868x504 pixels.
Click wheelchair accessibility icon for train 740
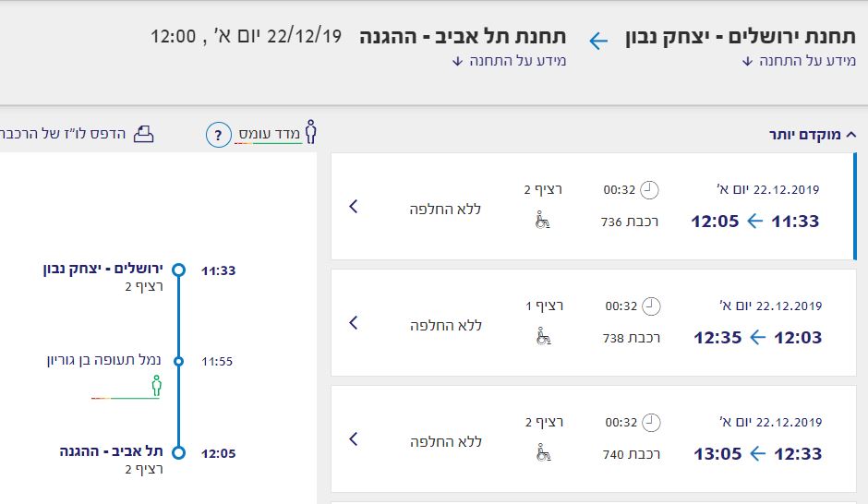[542, 453]
